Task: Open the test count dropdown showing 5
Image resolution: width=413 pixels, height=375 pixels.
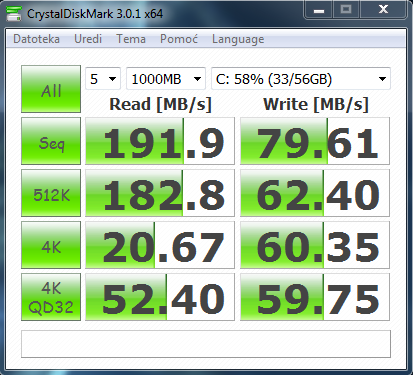Action: 103,79
